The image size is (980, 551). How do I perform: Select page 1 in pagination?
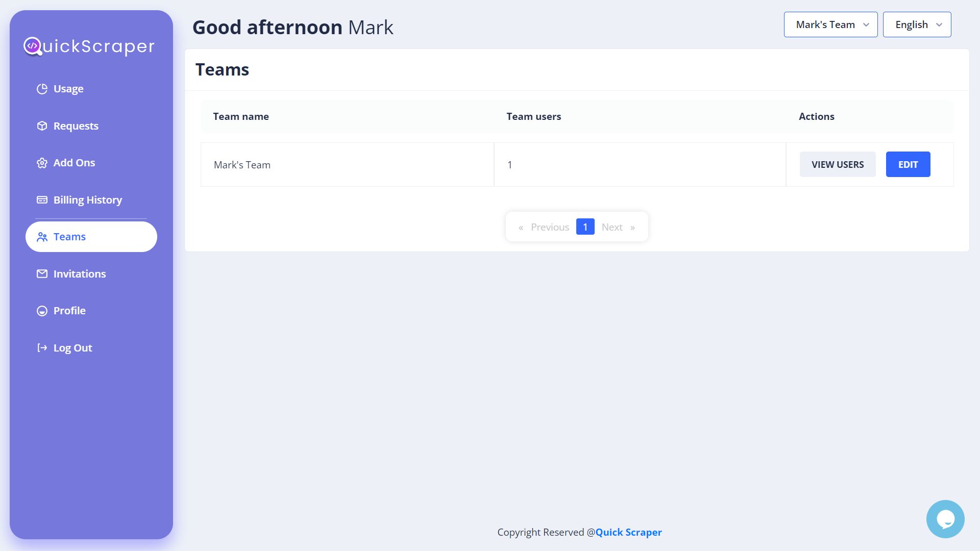(x=585, y=227)
